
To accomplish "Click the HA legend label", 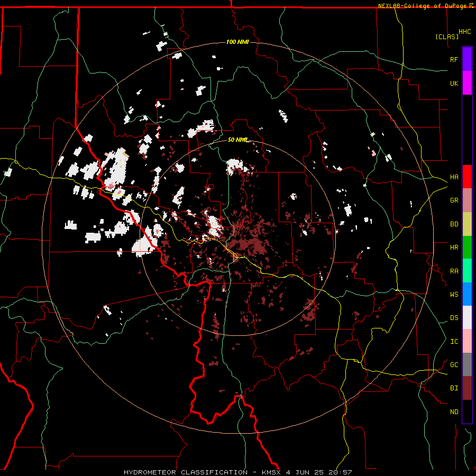I will tap(454, 177).
